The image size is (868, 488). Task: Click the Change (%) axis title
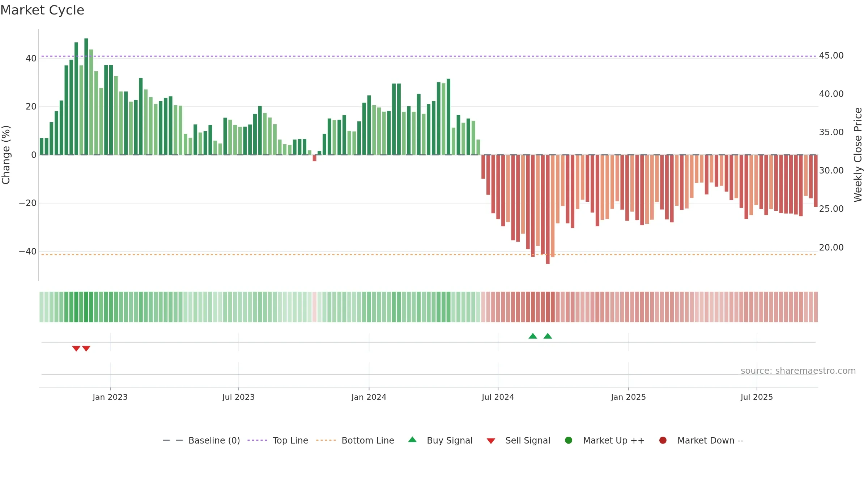6,155
